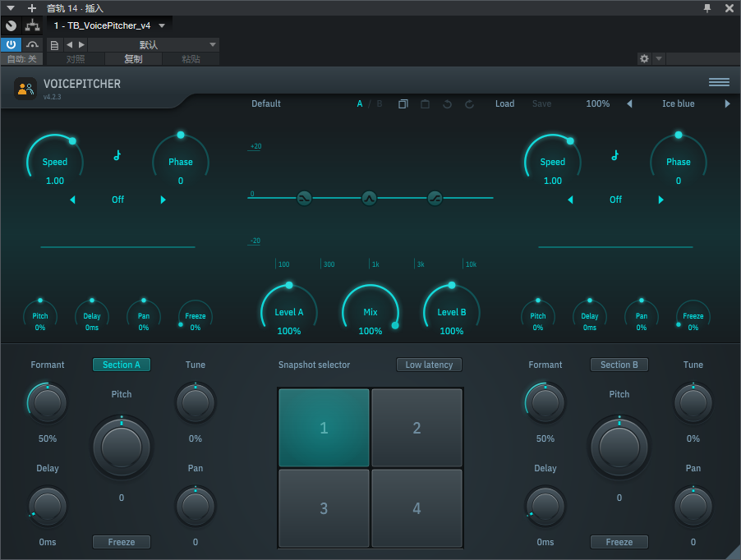Go to next host preset arrow
The image size is (741, 560).
click(82, 45)
